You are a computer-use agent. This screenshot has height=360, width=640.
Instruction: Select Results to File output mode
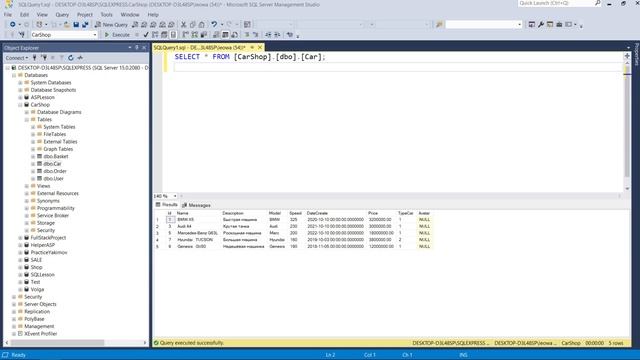[235, 35]
